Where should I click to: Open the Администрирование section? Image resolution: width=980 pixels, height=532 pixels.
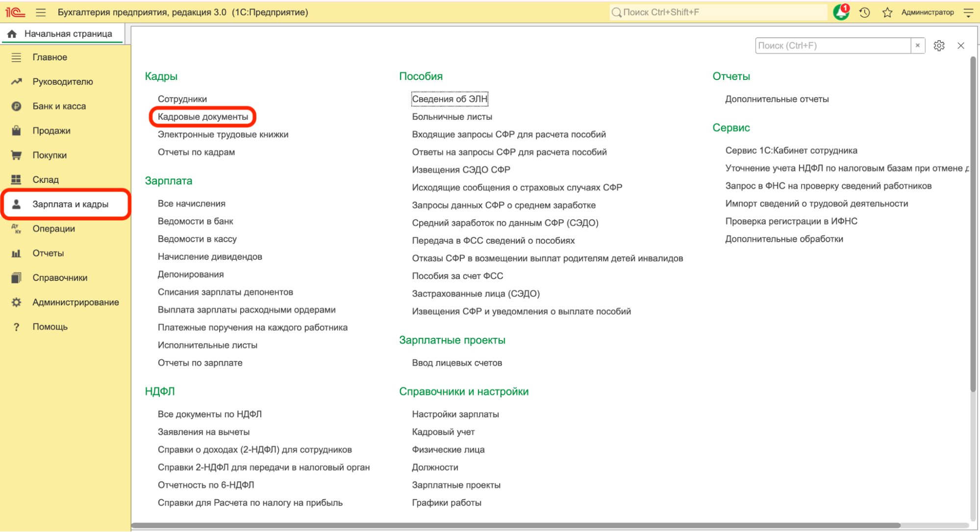coord(75,302)
